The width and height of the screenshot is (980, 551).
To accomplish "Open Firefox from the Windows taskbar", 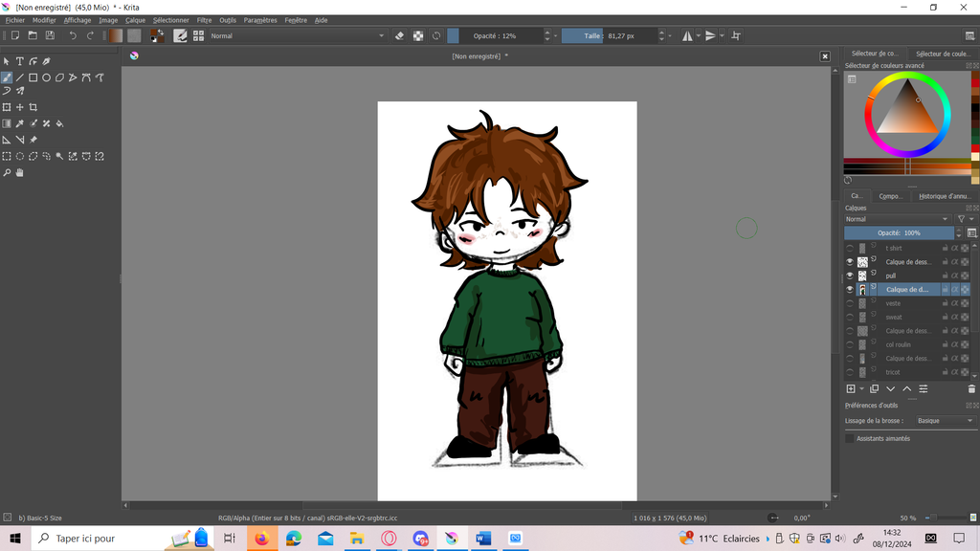I will click(261, 539).
